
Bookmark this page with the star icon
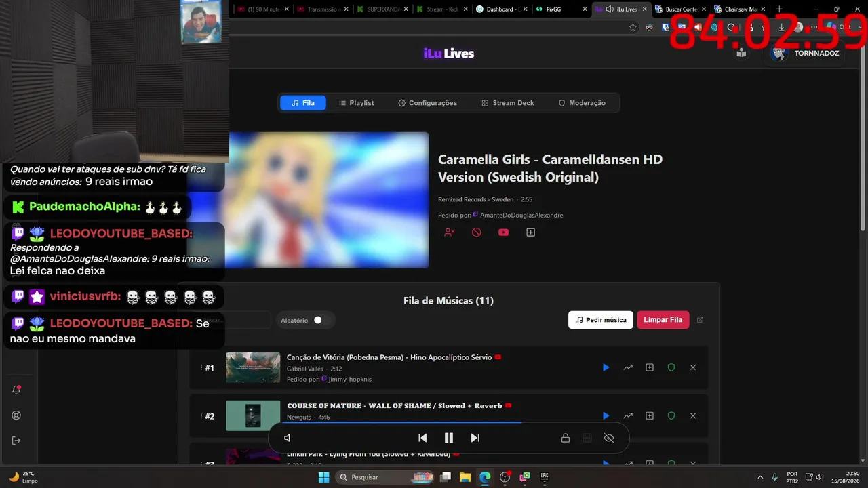(633, 27)
